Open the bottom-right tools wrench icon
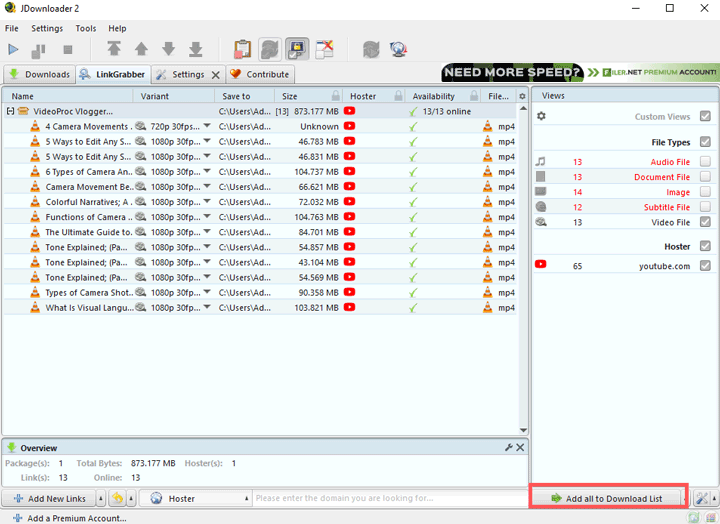 tap(702, 498)
